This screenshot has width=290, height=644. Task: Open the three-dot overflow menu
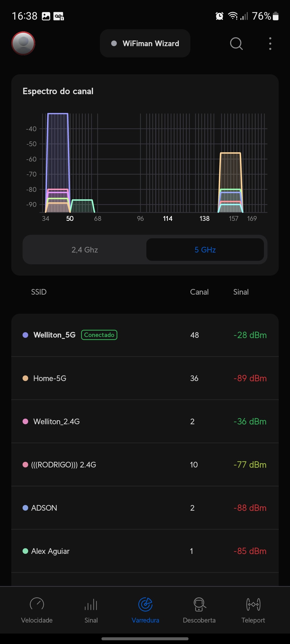pos(270,43)
